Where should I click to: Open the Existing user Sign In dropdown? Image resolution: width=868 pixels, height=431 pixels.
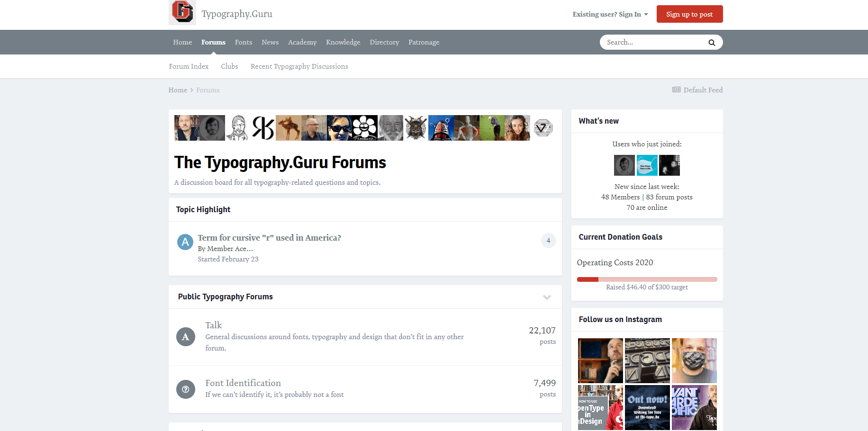610,14
